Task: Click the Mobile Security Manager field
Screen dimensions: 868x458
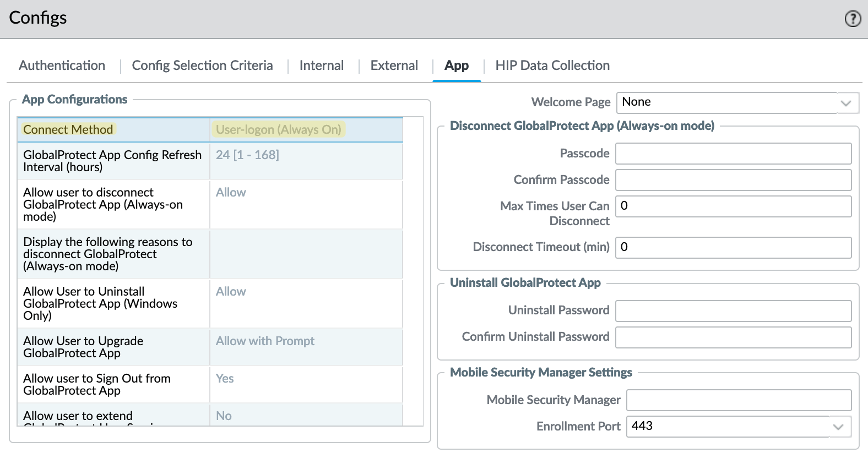Action: (739, 400)
